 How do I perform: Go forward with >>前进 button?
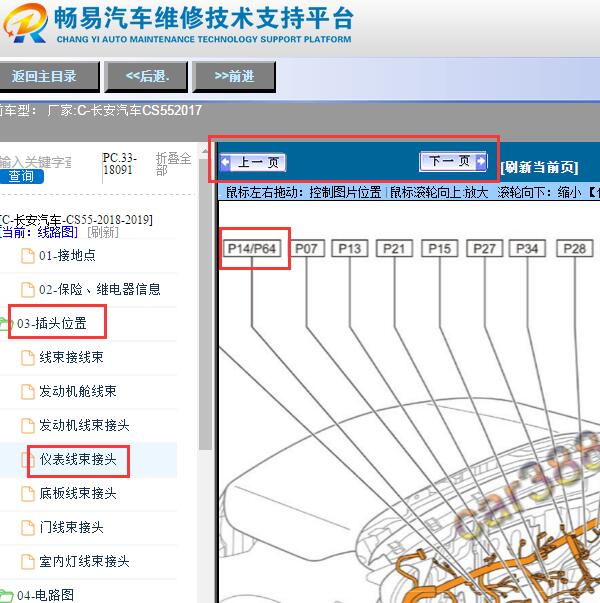234,76
